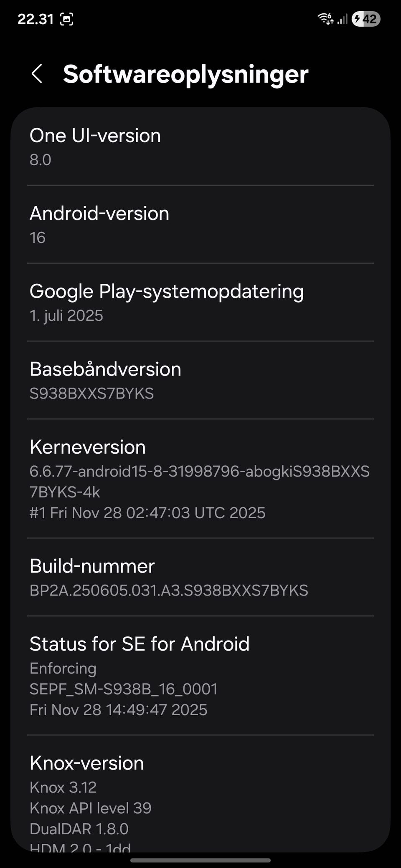Tap the Softwareoplysninger page title
The height and width of the screenshot is (868, 401).
[x=185, y=74]
